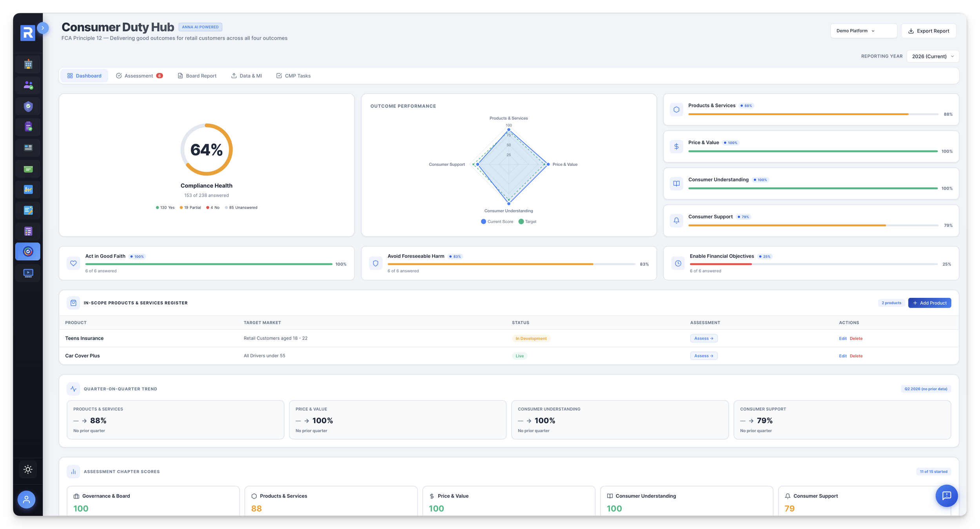Click Assess next to Teens Insurance
The height and width of the screenshot is (529, 980).
[x=704, y=338]
